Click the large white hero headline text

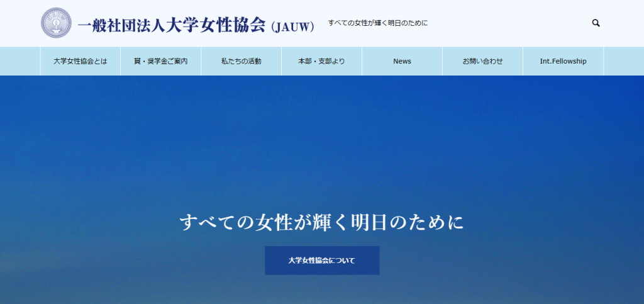click(321, 223)
